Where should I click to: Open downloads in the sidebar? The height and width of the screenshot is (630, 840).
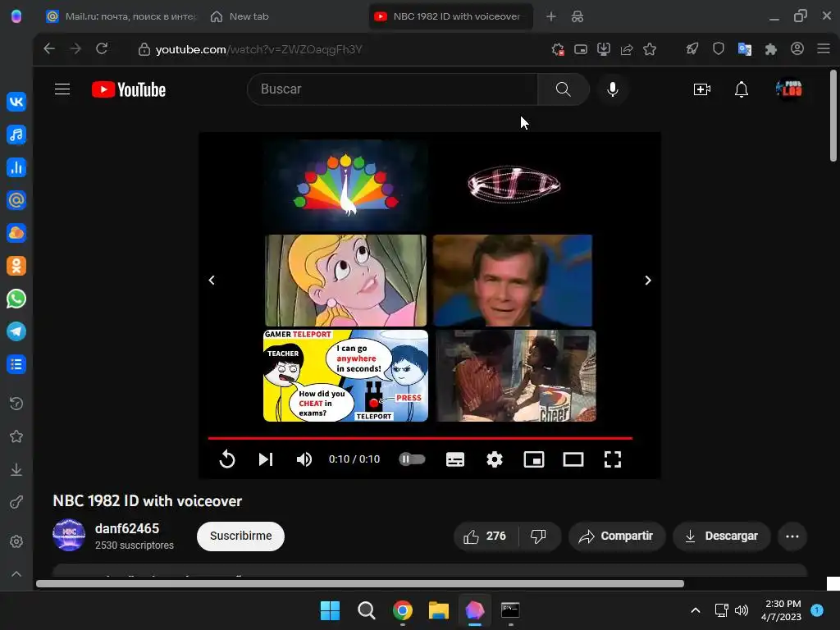(16, 469)
